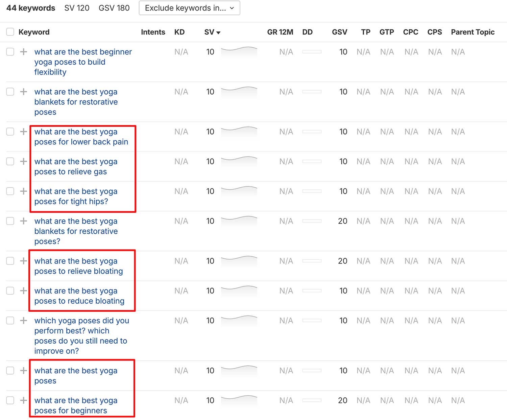Open the 'what are the best yoga poses to relieve bloating' keyword link
Viewport: 507px width, 420px height.
click(78, 266)
